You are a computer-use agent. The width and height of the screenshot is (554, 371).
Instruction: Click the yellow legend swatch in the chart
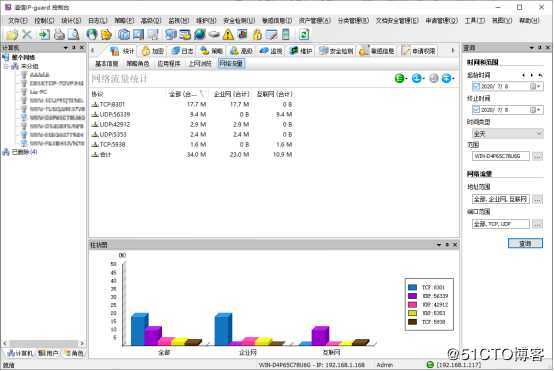click(x=412, y=313)
